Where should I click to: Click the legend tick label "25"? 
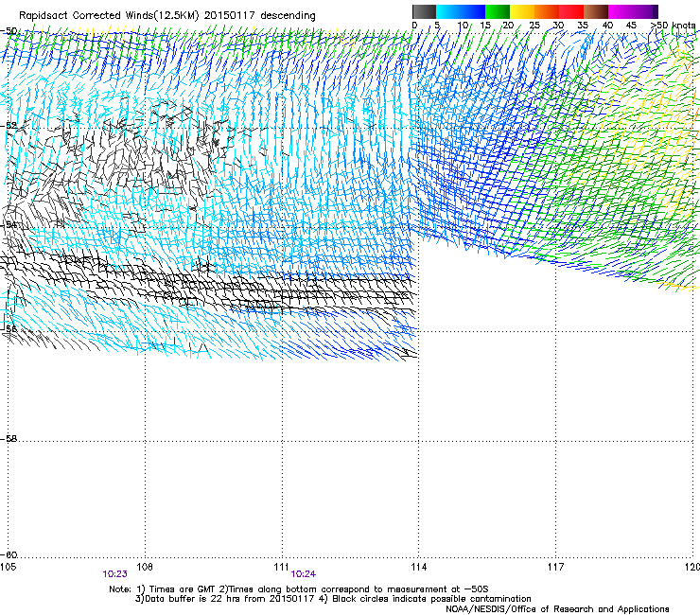click(534, 26)
